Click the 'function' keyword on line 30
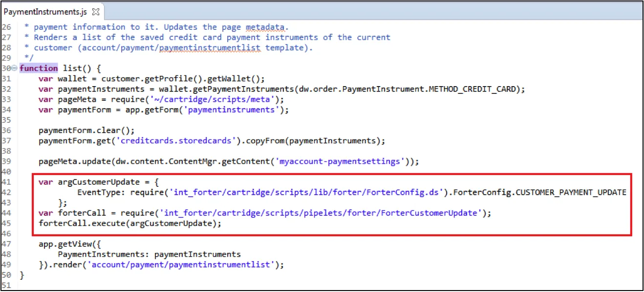Viewport: 644px width, 292px height. 39,68
